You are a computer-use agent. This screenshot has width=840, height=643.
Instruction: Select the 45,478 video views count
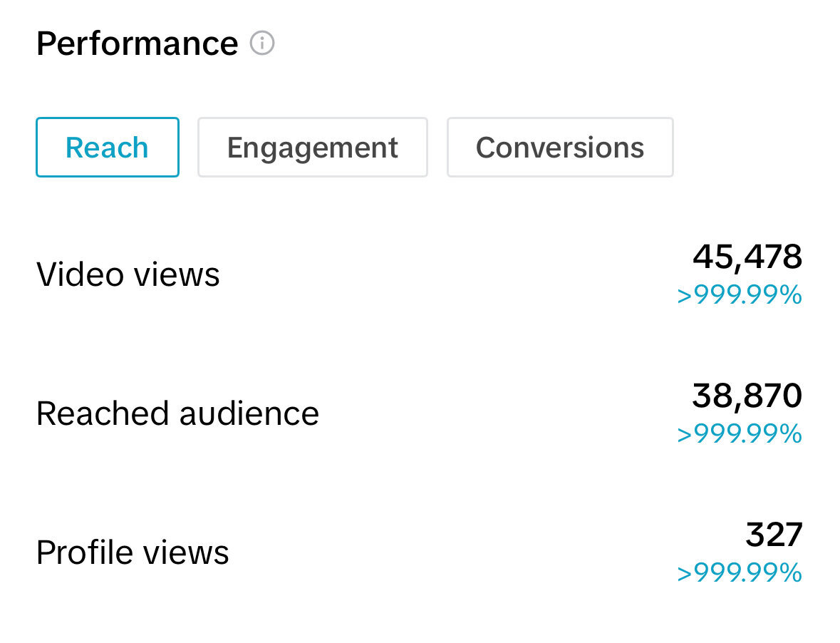tap(747, 257)
